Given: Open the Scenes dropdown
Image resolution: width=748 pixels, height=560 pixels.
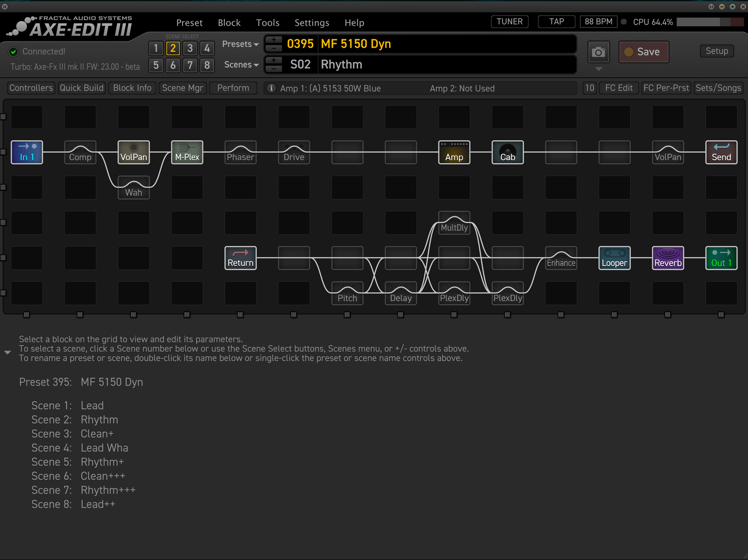Looking at the screenshot, I should click(241, 65).
